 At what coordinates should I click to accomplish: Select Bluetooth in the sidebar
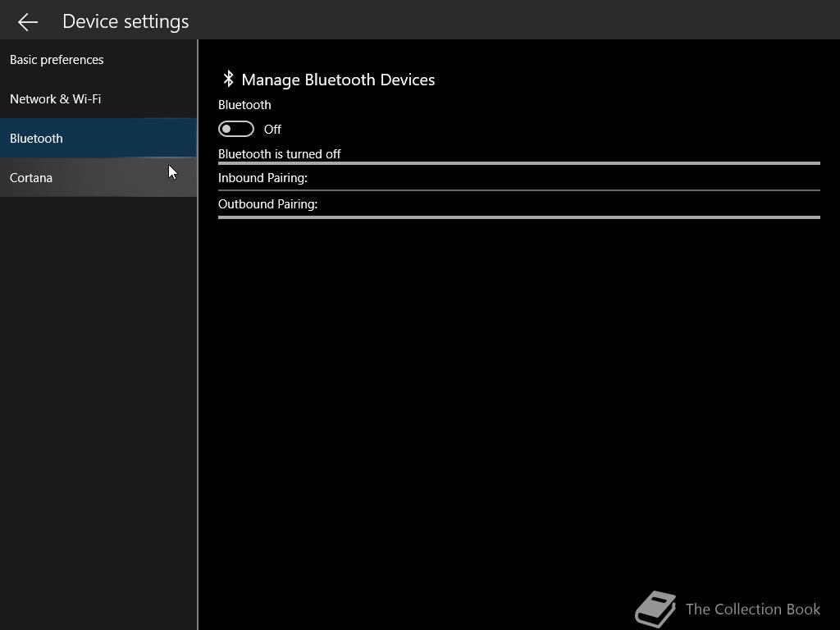pos(98,138)
